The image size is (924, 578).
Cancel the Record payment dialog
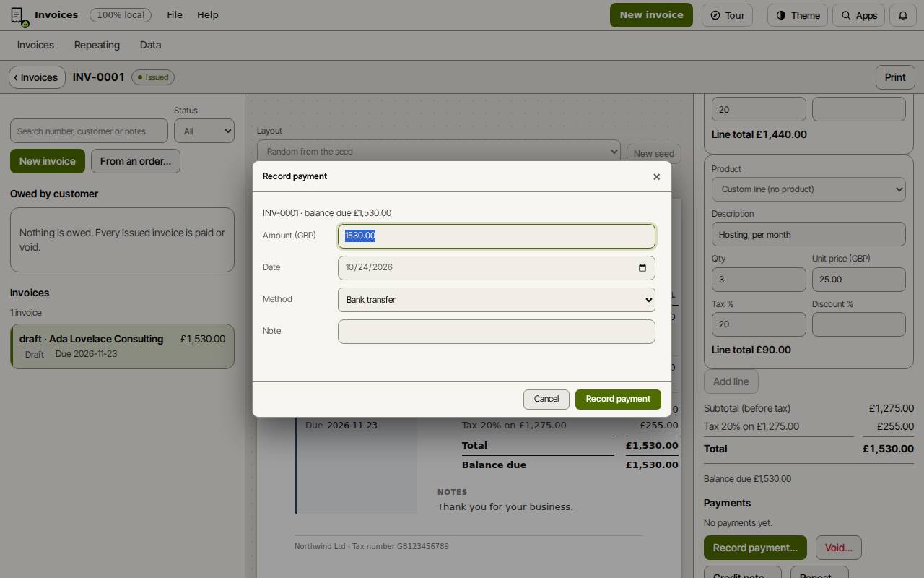[546, 400]
